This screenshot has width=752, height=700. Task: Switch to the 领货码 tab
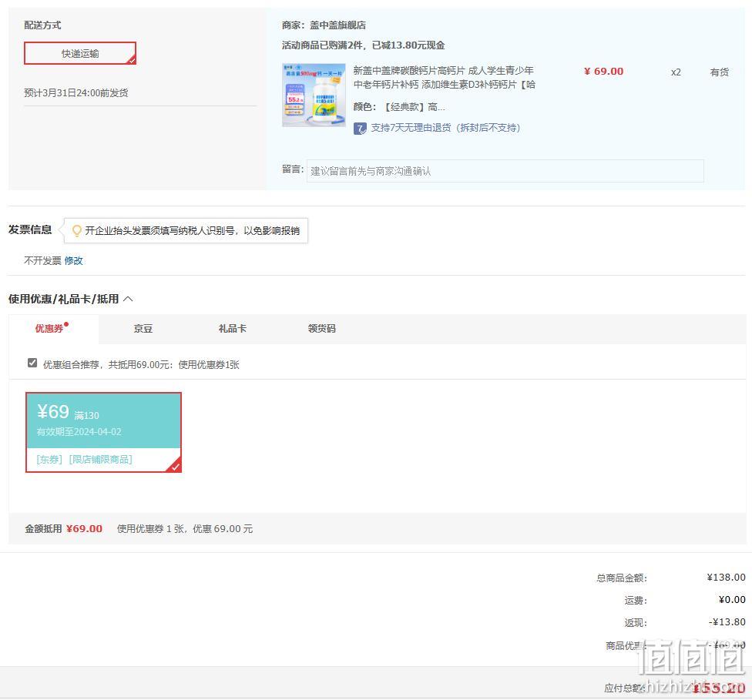click(322, 329)
